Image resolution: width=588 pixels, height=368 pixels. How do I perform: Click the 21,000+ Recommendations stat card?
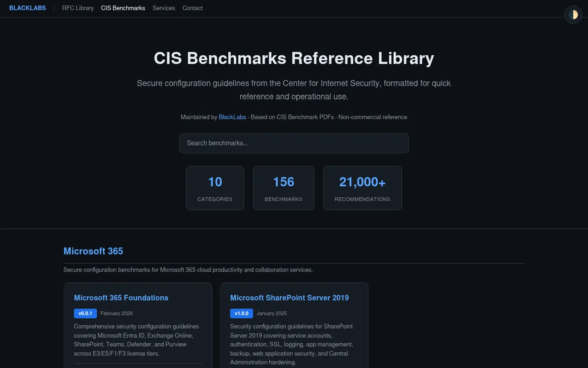point(362,188)
